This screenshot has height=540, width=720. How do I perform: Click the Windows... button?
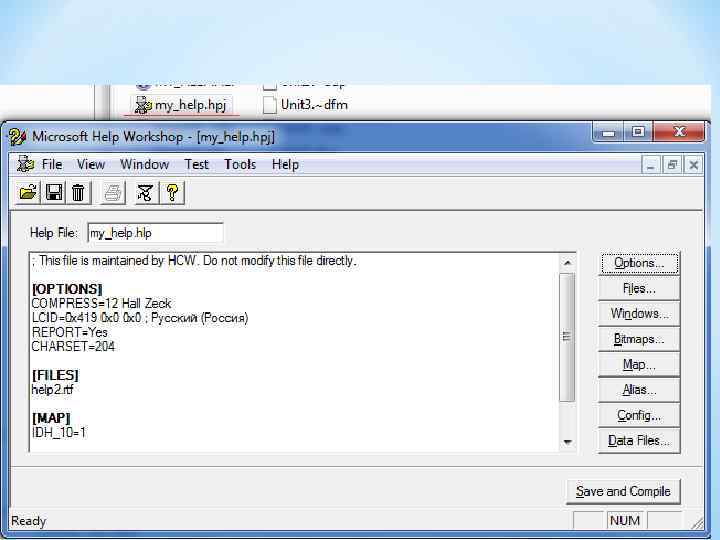coord(639,314)
